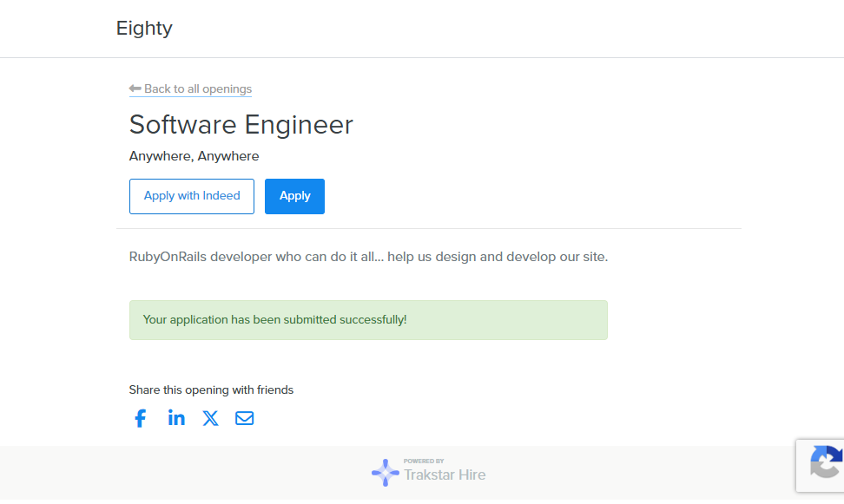
Task: Click the Trakstar Hire star logo icon
Action: (386, 472)
